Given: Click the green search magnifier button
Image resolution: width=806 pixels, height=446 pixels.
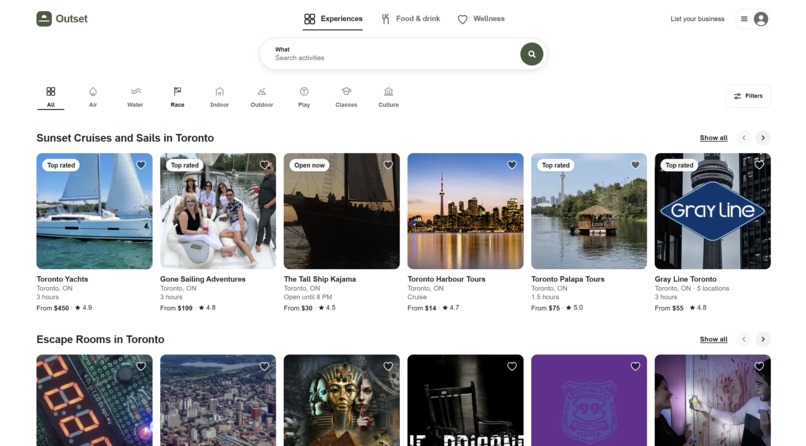Looking at the screenshot, I should [532, 54].
